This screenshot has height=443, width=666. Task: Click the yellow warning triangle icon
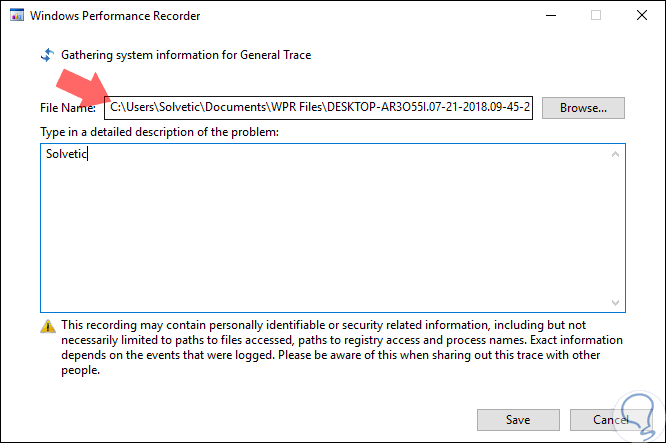47,327
